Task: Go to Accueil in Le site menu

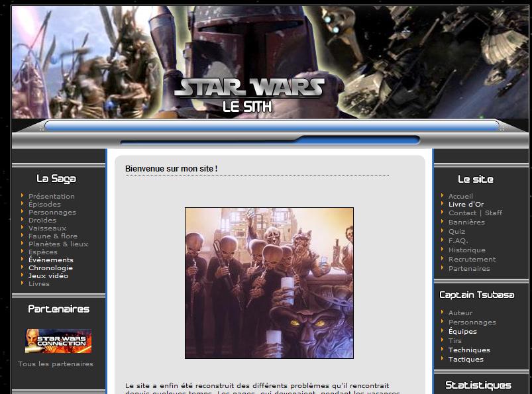Action: click(460, 196)
